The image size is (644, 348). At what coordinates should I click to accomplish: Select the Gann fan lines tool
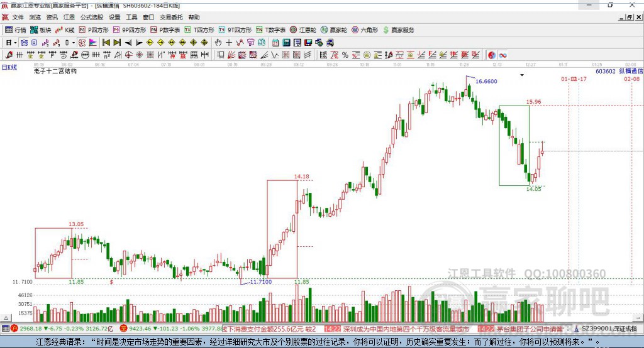pyautogui.click(x=231, y=55)
